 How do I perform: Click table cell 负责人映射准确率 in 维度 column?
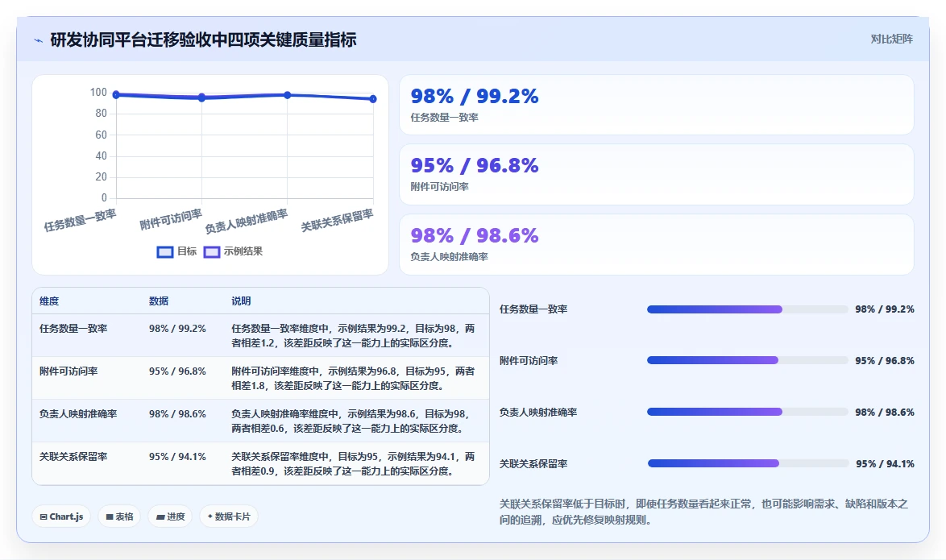[78, 414]
